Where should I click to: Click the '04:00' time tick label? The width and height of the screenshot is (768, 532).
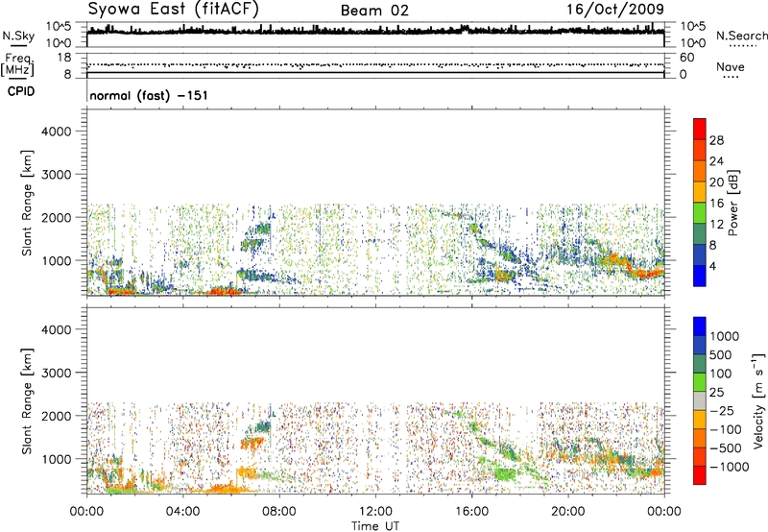182,512
